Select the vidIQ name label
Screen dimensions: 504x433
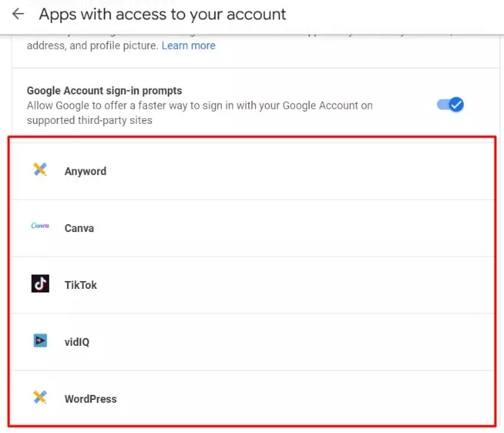pos(77,342)
